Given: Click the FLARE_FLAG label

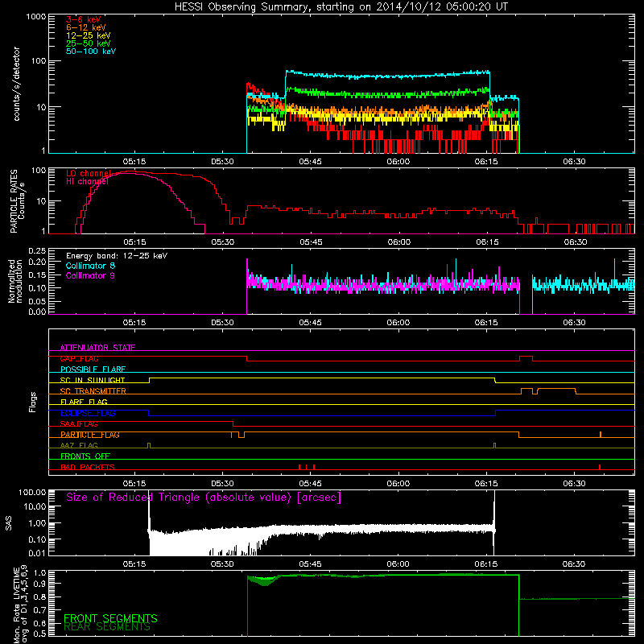Looking at the screenshot, I should (x=84, y=402).
